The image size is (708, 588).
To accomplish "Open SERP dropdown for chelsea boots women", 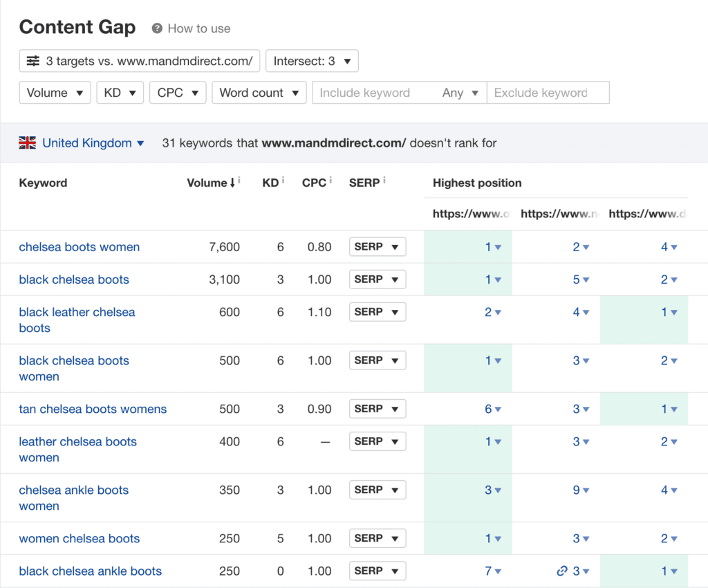I will [378, 246].
